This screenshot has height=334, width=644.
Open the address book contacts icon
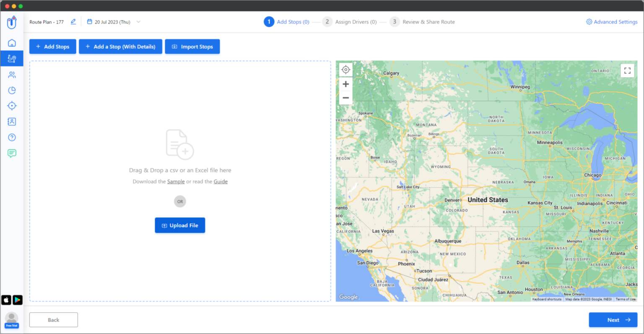tap(12, 121)
